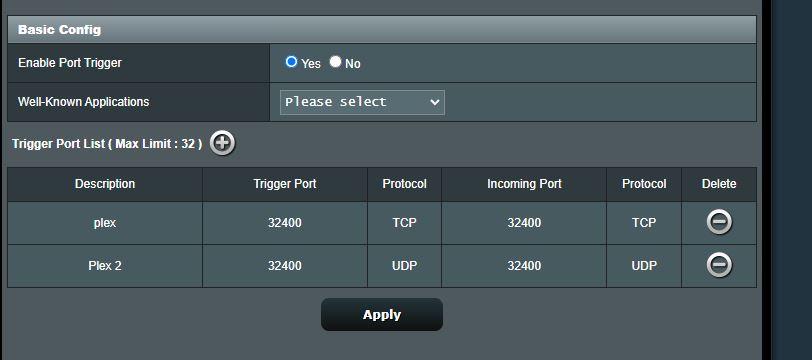This screenshot has height=360, width=812.
Task: Click the Description column header
Action: [105, 184]
